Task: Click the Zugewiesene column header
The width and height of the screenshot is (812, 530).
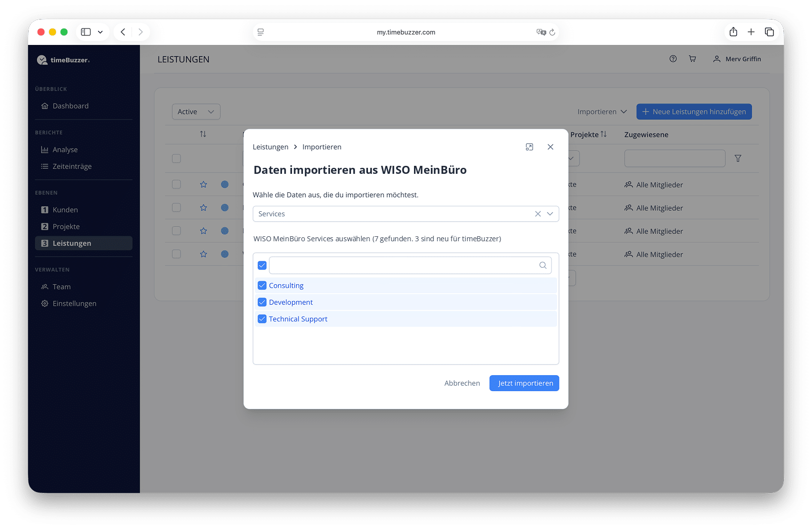Action: coord(646,135)
